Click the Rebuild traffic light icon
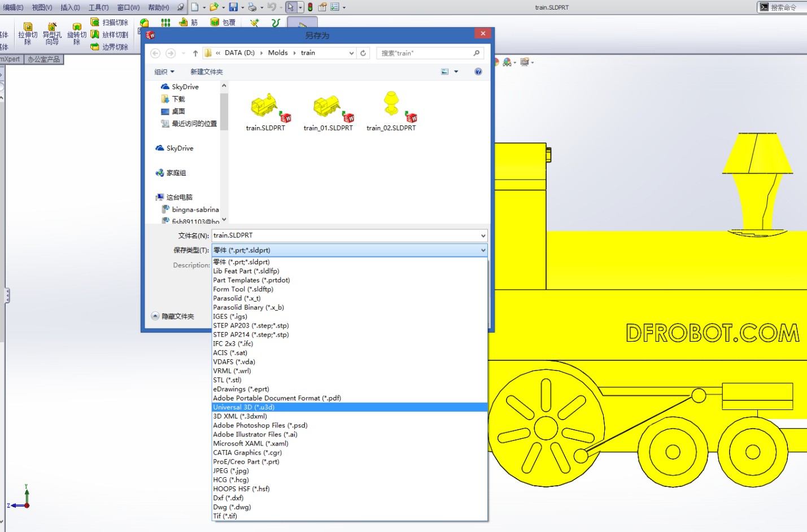807x532 pixels. tap(310, 7)
